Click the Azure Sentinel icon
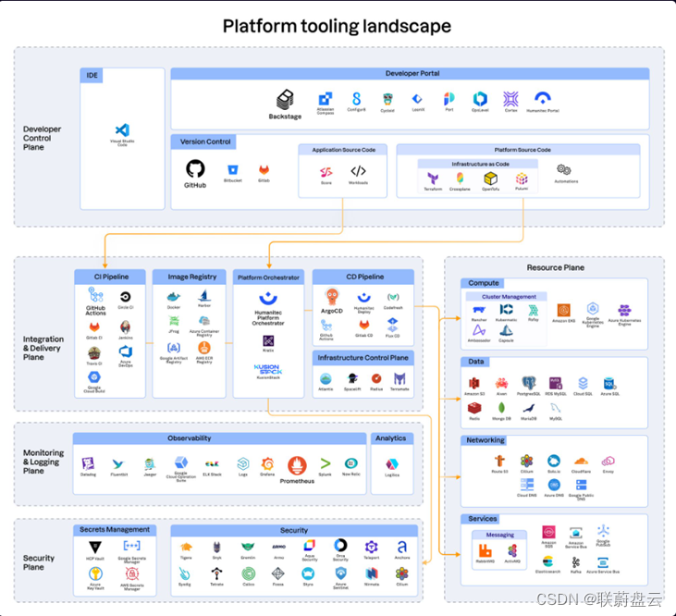Viewport: 676px width, 616px height. point(340,573)
